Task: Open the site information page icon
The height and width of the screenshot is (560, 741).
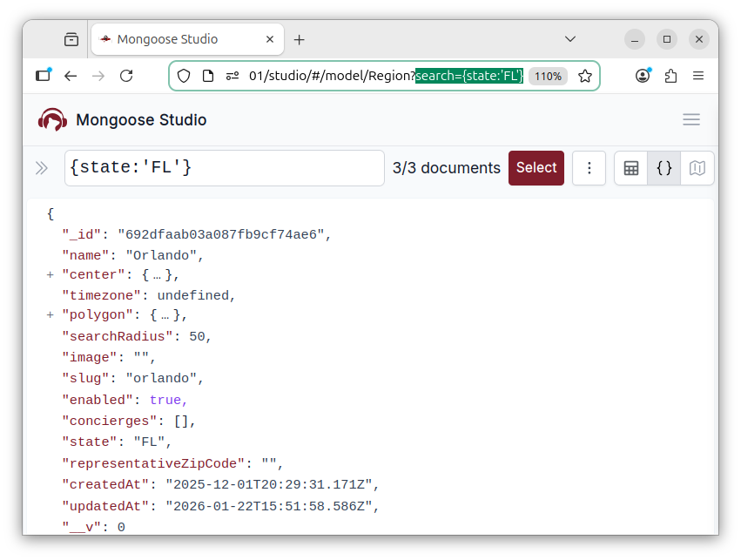Action: pos(208,76)
